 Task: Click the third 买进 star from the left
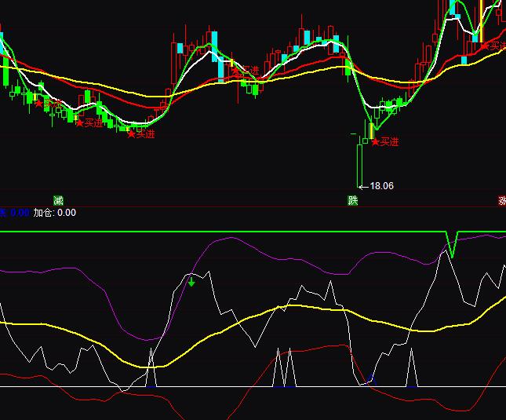click(132, 134)
